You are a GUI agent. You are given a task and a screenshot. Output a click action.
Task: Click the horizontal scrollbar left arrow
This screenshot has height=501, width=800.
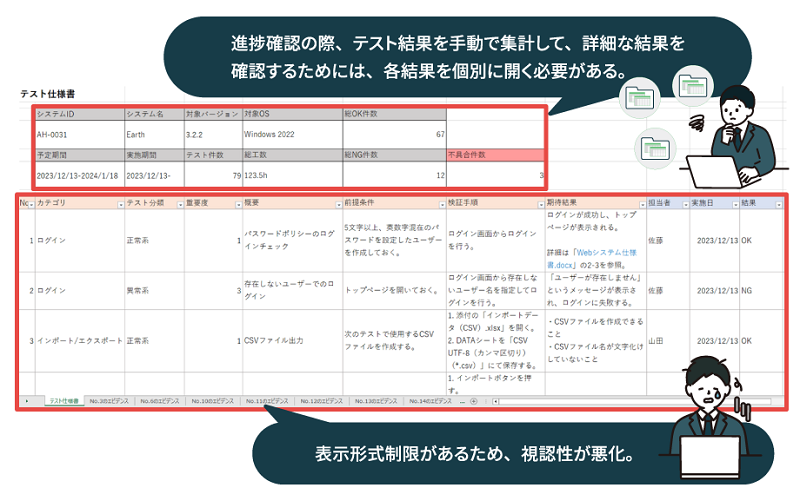click(x=495, y=402)
